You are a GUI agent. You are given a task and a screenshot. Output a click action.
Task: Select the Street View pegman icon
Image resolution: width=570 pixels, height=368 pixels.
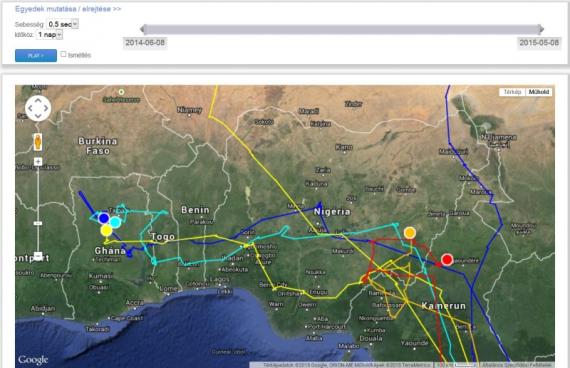pyautogui.click(x=38, y=142)
